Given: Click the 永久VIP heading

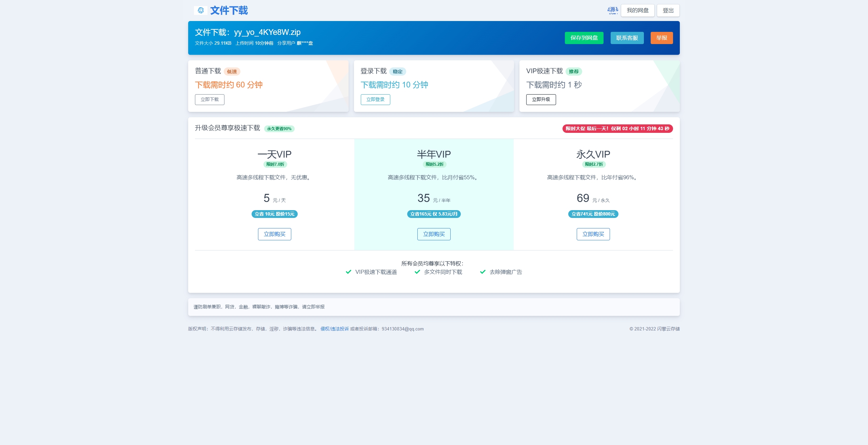Looking at the screenshot, I should 593,155.
